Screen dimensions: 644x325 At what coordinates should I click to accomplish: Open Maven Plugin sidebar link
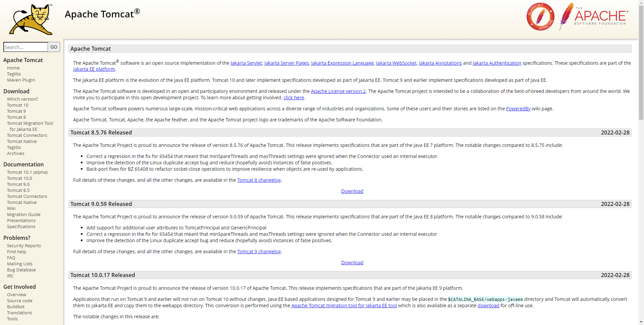coord(21,80)
